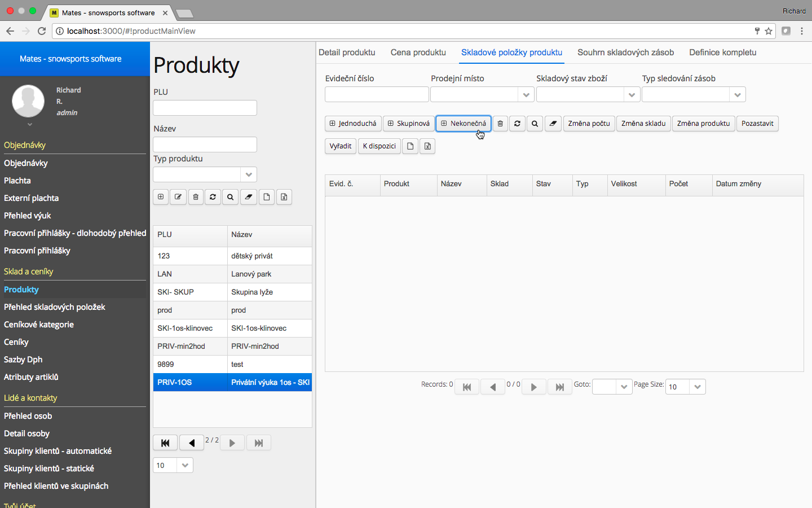The height and width of the screenshot is (508, 812).
Task: Reload the browser page
Action: 42,31
